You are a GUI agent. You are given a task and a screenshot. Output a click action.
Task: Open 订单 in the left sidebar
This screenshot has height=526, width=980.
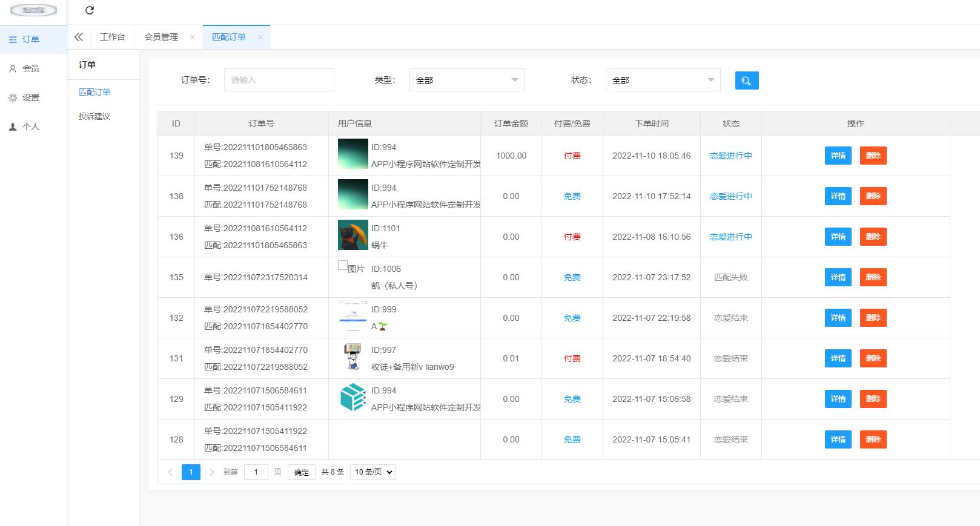tap(30, 39)
